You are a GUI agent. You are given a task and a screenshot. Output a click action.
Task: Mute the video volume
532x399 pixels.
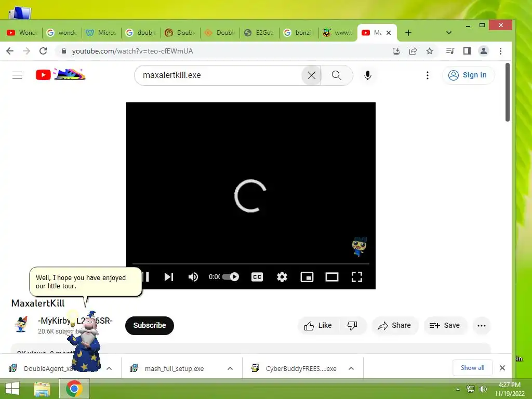(x=193, y=277)
